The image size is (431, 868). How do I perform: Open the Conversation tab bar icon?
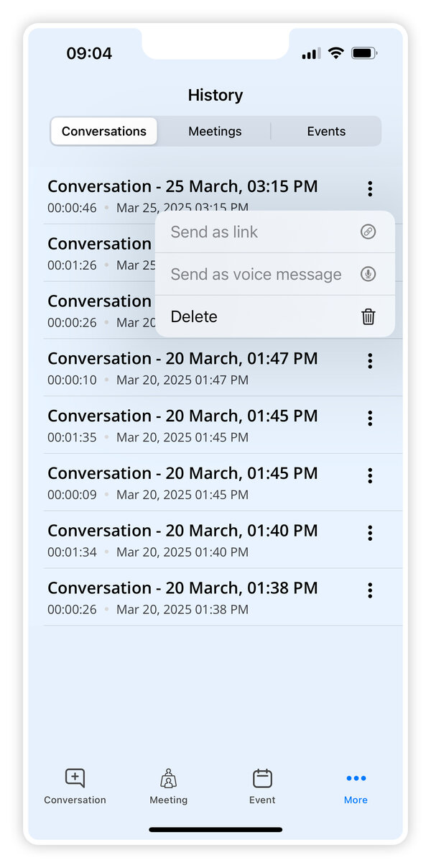[75, 778]
